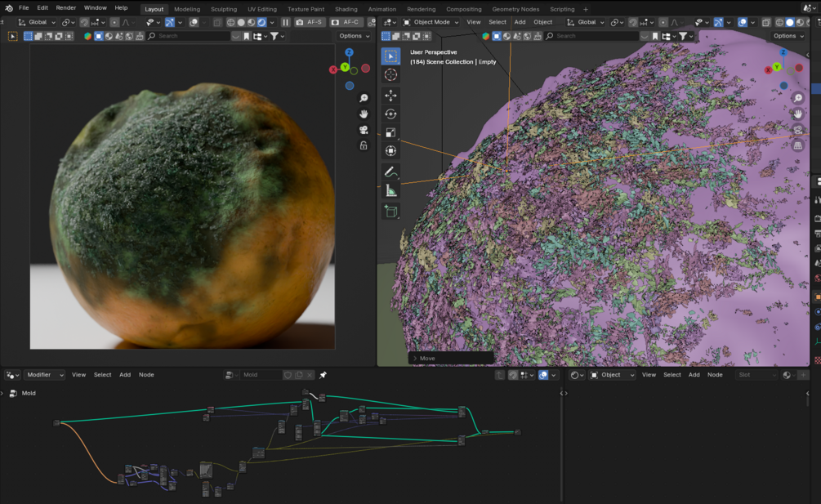Click the Search field in left viewport
This screenshot has height=504, width=821.
(189, 36)
